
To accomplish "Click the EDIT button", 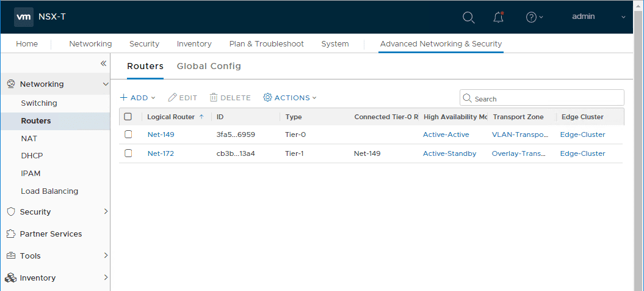I will [183, 98].
